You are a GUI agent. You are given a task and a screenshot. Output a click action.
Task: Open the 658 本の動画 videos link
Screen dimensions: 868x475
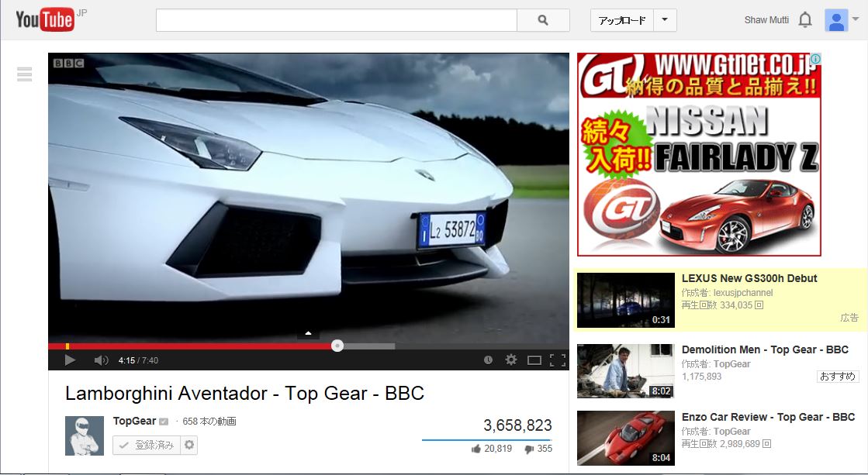(x=209, y=422)
